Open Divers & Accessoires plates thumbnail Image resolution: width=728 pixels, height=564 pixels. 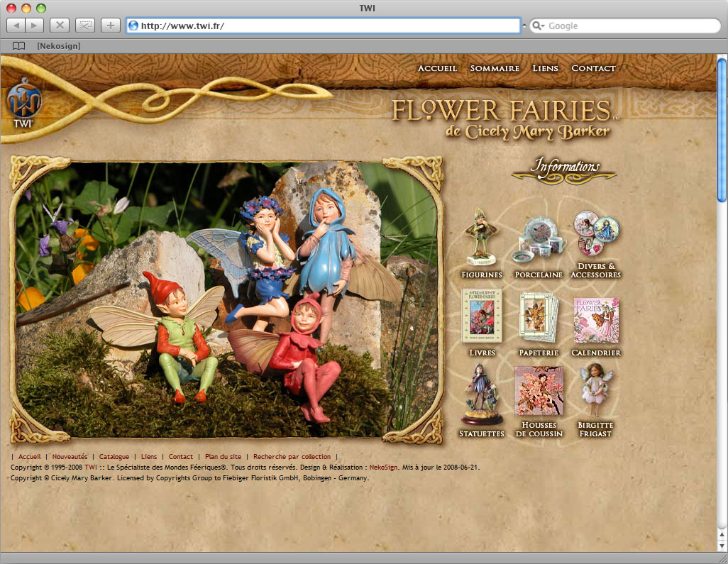click(x=596, y=233)
